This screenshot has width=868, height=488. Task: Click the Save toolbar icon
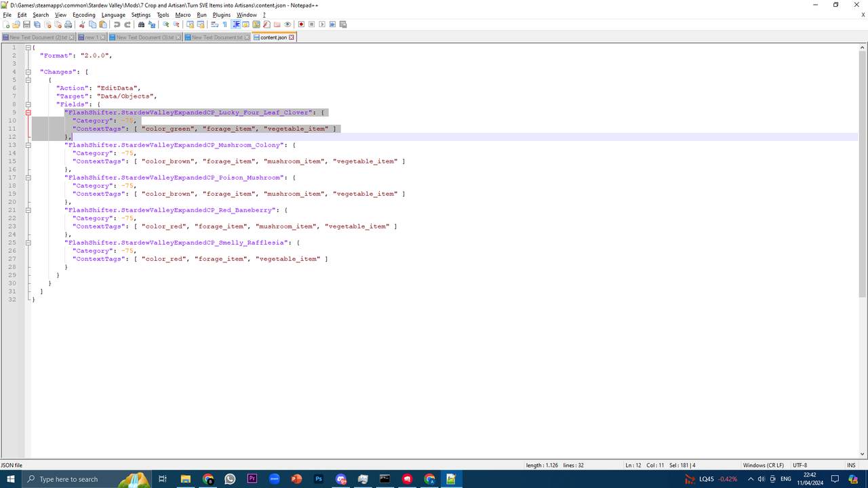(26, 24)
